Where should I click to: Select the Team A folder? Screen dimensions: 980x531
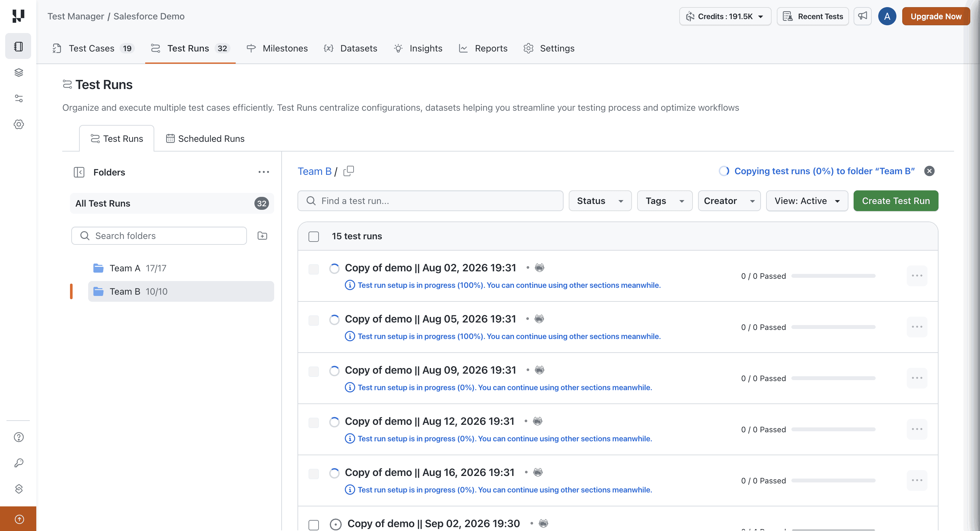coord(181,268)
